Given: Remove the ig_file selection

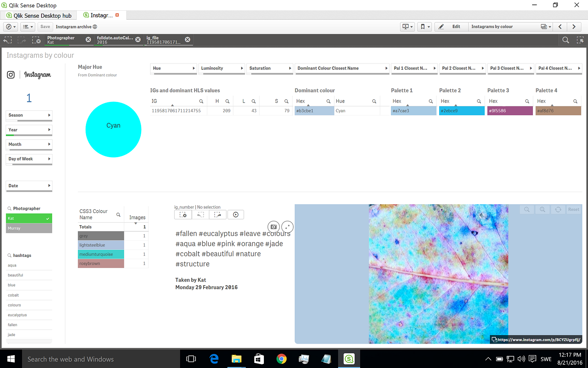Looking at the screenshot, I should tap(187, 40).
